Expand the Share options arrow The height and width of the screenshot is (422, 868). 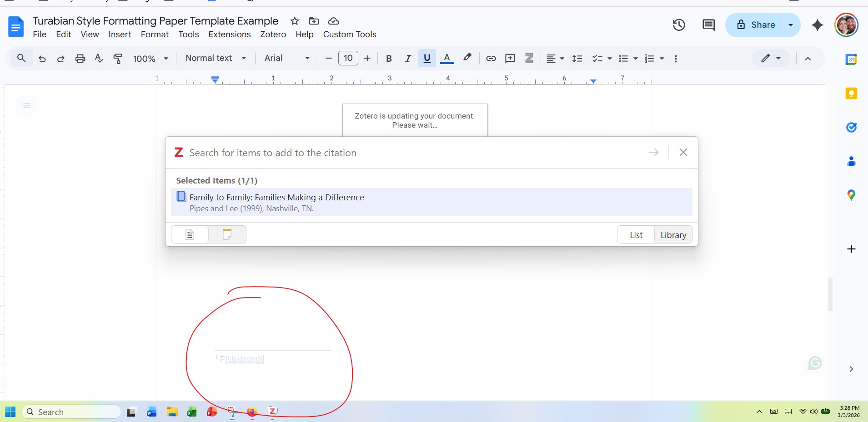[x=791, y=25]
